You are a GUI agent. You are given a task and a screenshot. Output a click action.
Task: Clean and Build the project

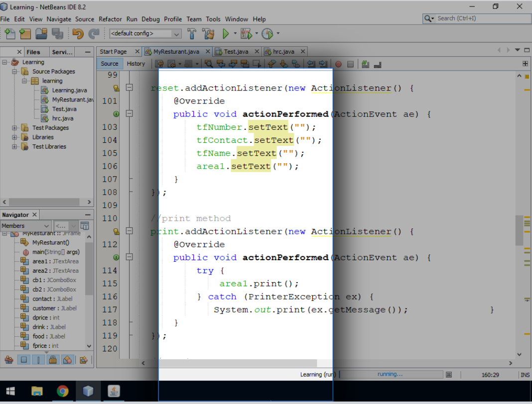[x=208, y=34]
